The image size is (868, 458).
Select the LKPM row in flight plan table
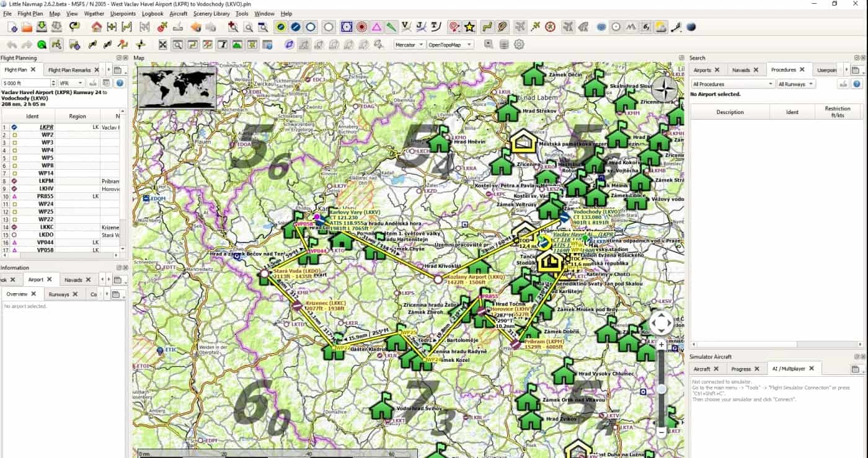coord(46,181)
